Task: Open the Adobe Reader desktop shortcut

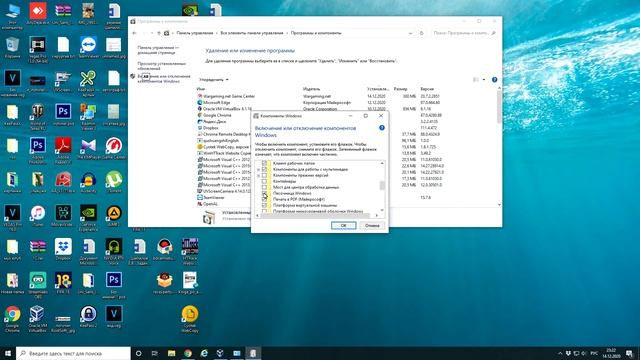Action: click(x=63, y=151)
